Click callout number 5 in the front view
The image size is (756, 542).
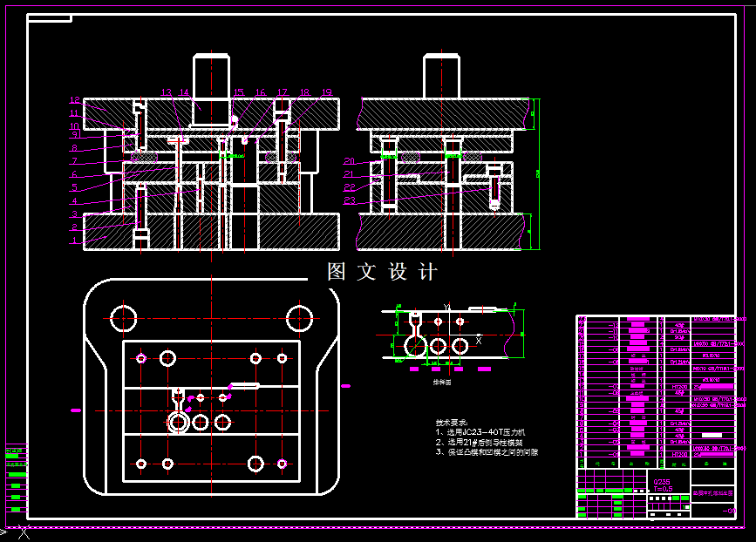point(74,187)
